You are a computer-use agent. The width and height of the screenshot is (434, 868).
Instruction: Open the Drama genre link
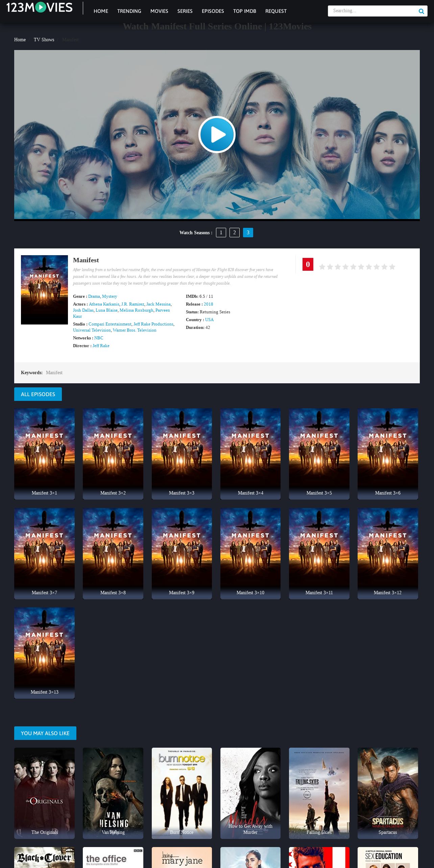click(94, 296)
